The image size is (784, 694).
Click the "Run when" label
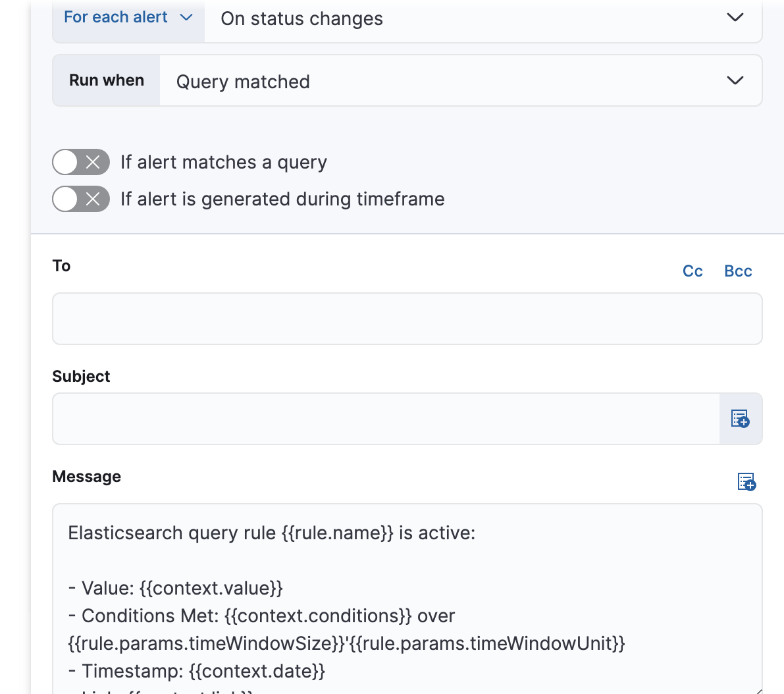[x=106, y=80]
